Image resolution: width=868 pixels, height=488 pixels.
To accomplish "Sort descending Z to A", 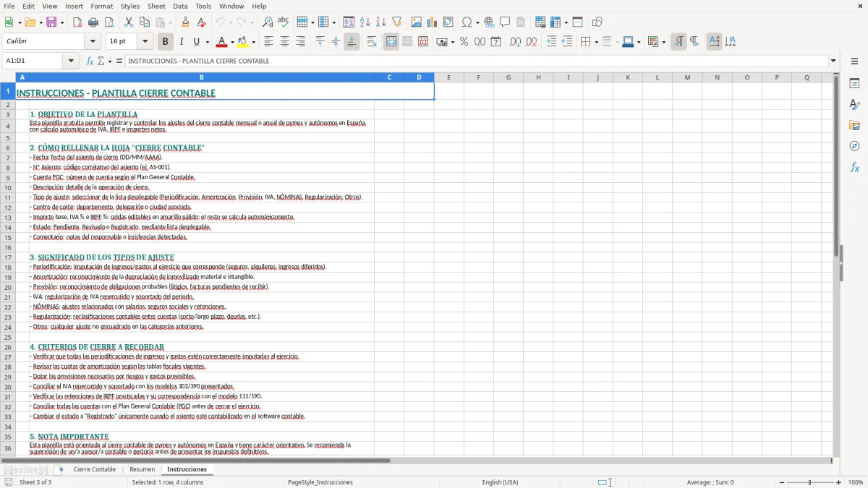I will pos(381,22).
